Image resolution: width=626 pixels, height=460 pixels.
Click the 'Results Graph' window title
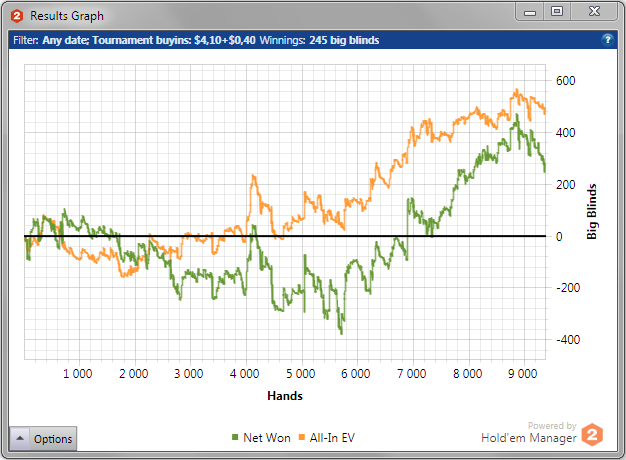pos(67,16)
